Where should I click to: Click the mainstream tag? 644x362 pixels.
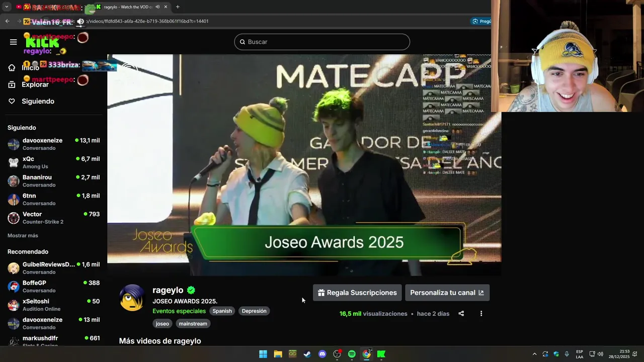pyautogui.click(x=193, y=324)
